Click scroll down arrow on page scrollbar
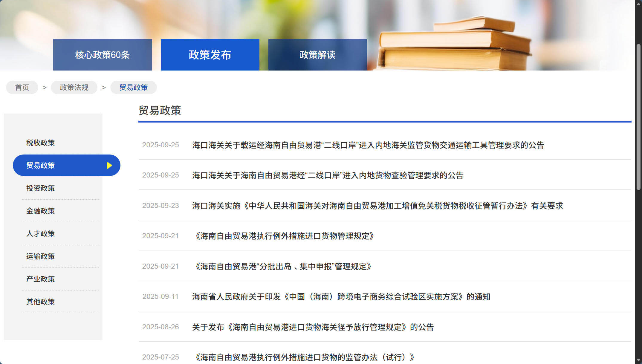Image resolution: width=642 pixels, height=364 pixels. tap(638, 360)
